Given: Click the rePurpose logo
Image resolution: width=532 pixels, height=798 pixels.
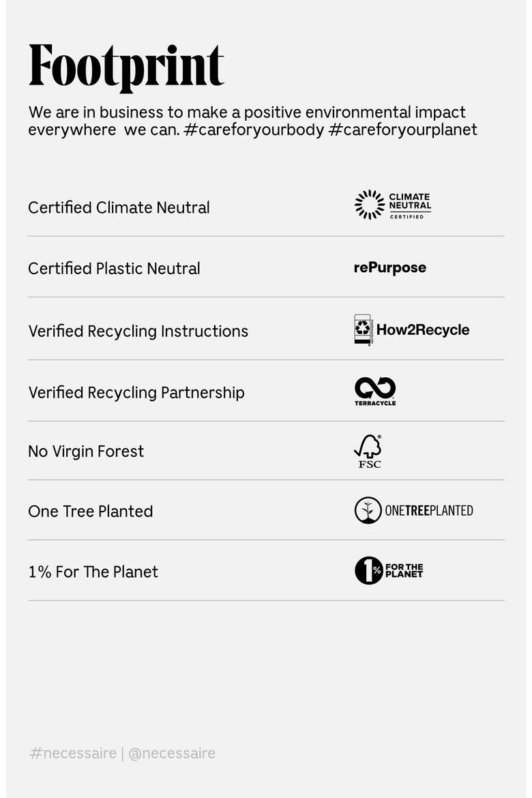Looking at the screenshot, I should tap(390, 267).
